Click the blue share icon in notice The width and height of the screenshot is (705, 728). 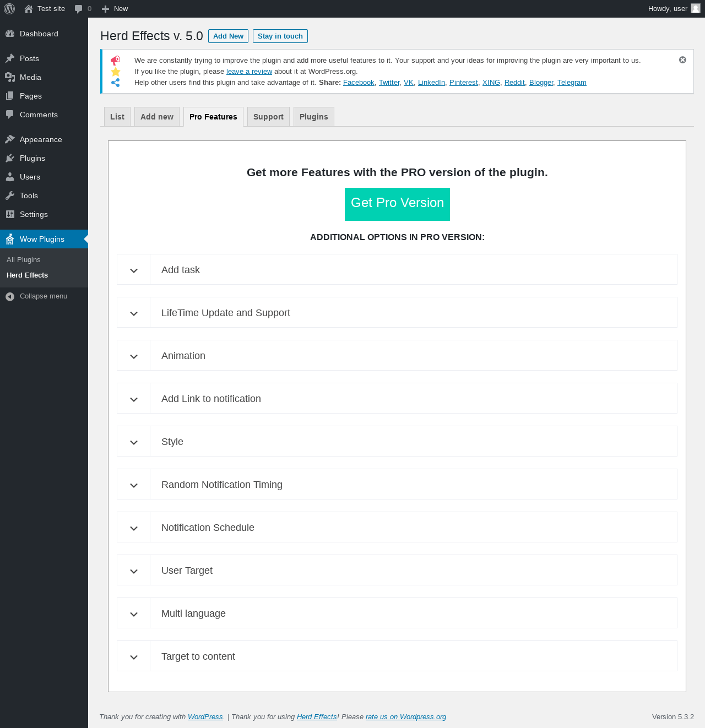(x=116, y=83)
